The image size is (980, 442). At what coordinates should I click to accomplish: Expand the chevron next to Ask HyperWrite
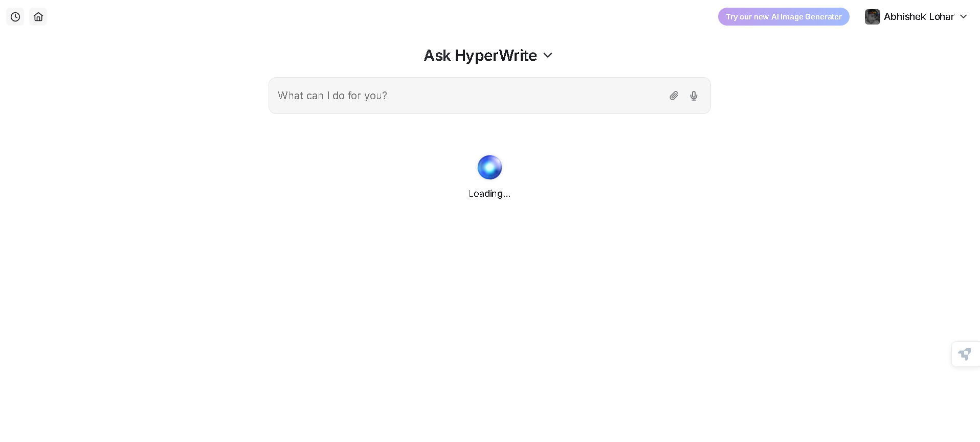coord(548,55)
